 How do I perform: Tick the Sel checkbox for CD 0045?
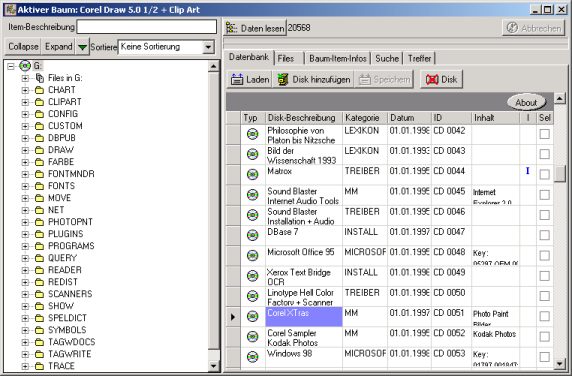coord(544,195)
